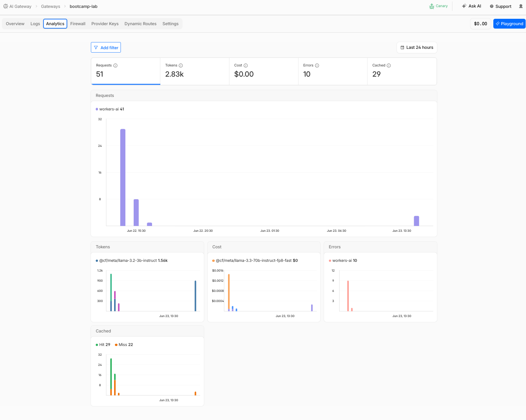Image resolution: width=526 pixels, height=420 pixels.
Task: Click the Requests chart panel title
Action: pos(105,96)
